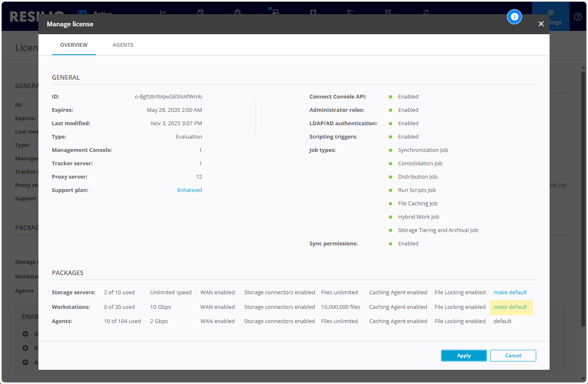Switch to the Overview tab
Screen dimensions: 588x384
74,45
